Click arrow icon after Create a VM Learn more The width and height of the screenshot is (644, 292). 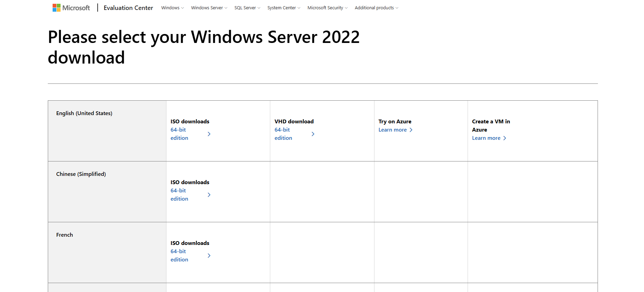coord(505,138)
